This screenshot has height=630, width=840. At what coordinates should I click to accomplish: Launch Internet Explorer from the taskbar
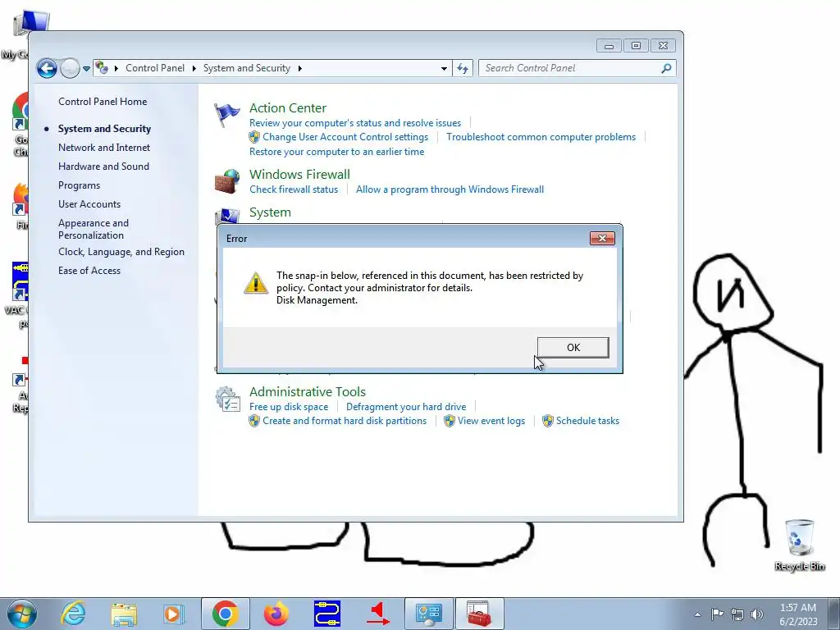pos(73,614)
